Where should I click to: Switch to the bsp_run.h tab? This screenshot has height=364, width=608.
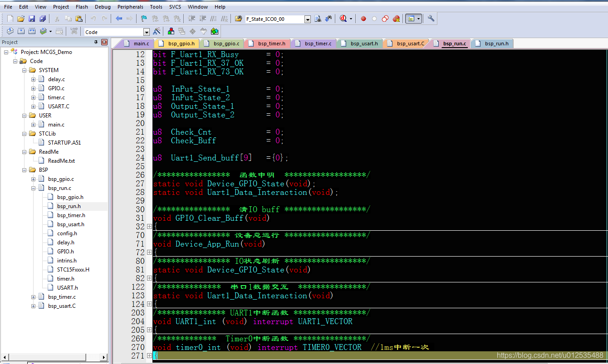pos(492,44)
